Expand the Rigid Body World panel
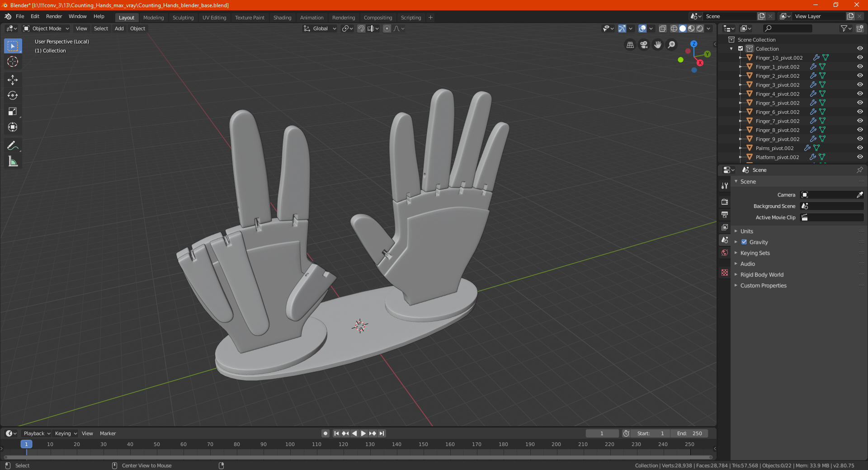The height and width of the screenshot is (470, 868). (762, 274)
